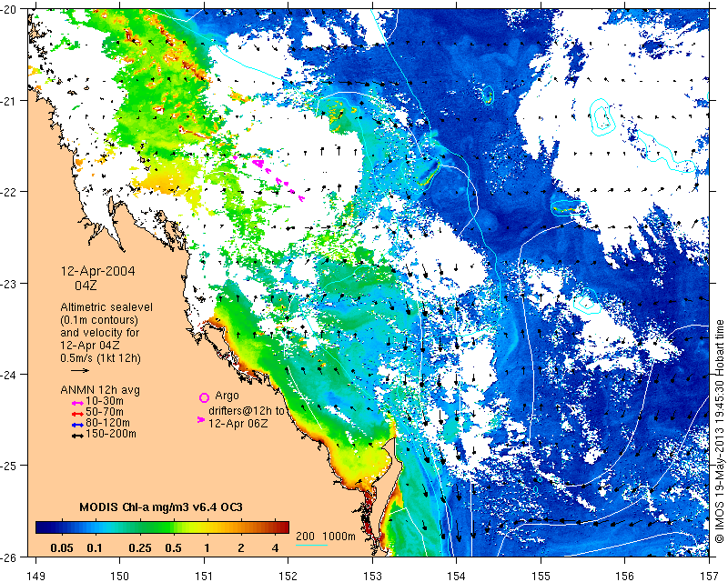
Task: Select the black 150-200m arrow symbol
Action: (x=77, y=436)
